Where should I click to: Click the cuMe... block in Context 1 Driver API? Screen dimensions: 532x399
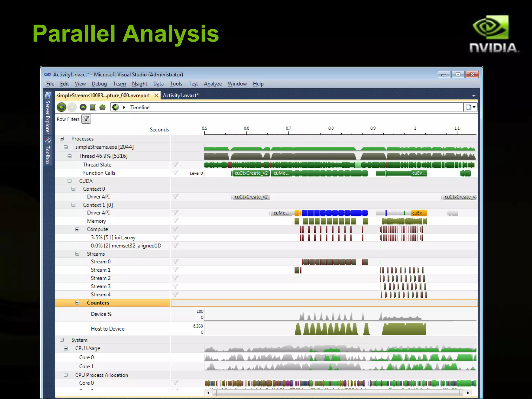[282, 213]
